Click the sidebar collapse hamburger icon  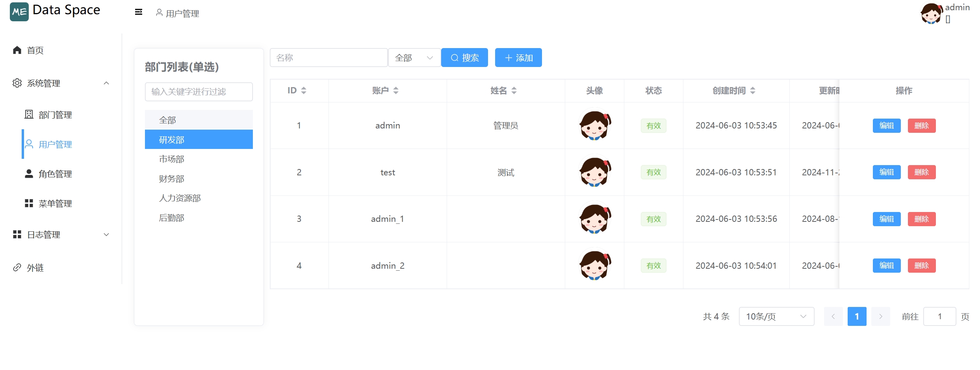[x=139, y=12]
